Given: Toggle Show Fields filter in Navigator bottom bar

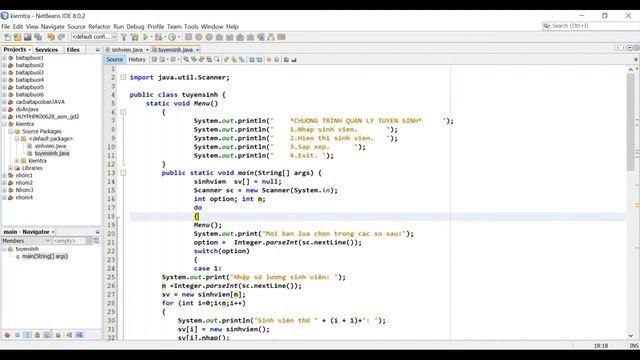Looking at the screenshot, I should 18,335.
